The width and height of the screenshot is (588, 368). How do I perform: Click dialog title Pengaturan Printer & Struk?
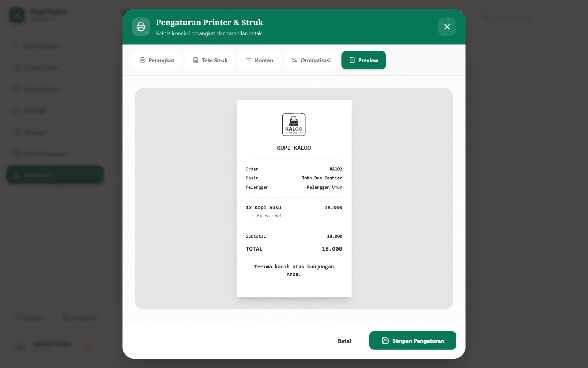[x=209, y=22]
